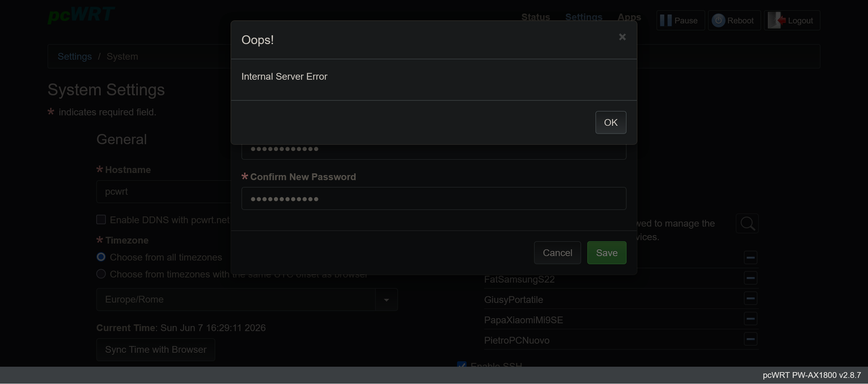The width and height of the screenshot is (868, 384).
Task: Click the Hostname input field
Action: (x=163, y=192)
